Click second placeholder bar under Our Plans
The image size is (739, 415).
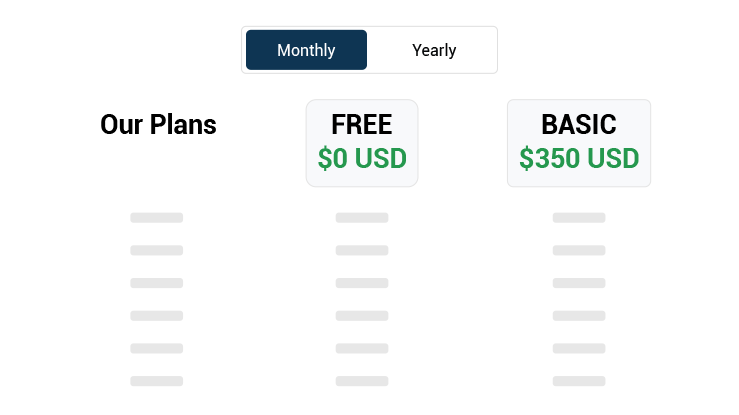coord(157,251)
